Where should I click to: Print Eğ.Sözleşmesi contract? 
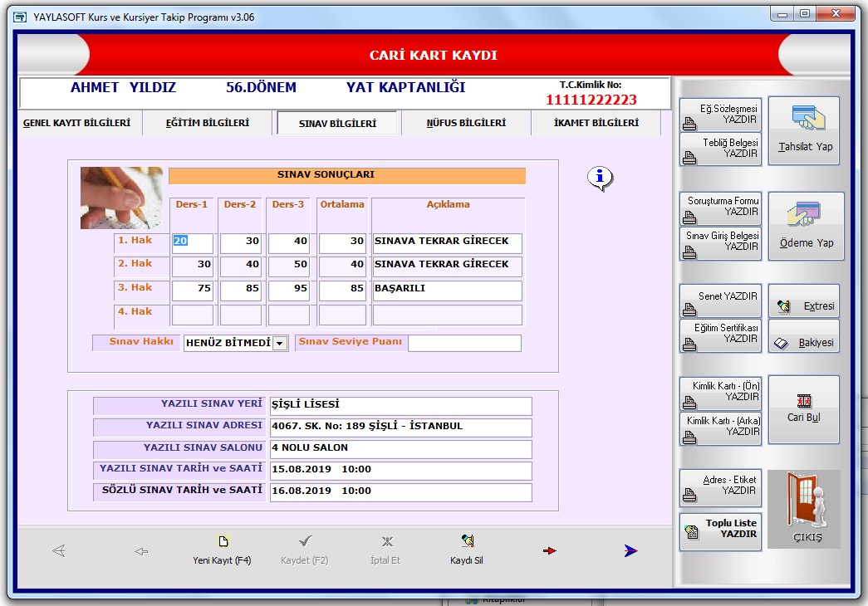coord(721,115)
